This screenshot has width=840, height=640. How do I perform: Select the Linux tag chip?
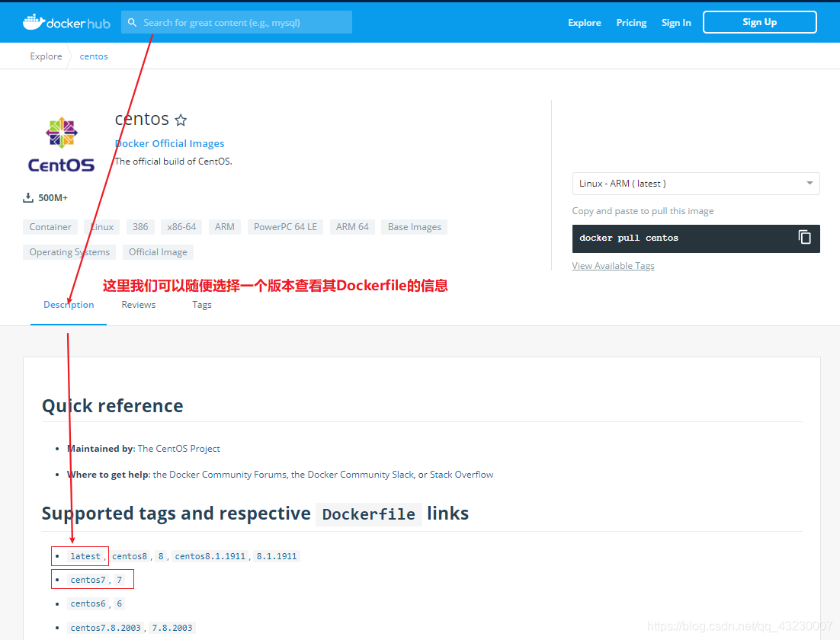click(101, 227)
